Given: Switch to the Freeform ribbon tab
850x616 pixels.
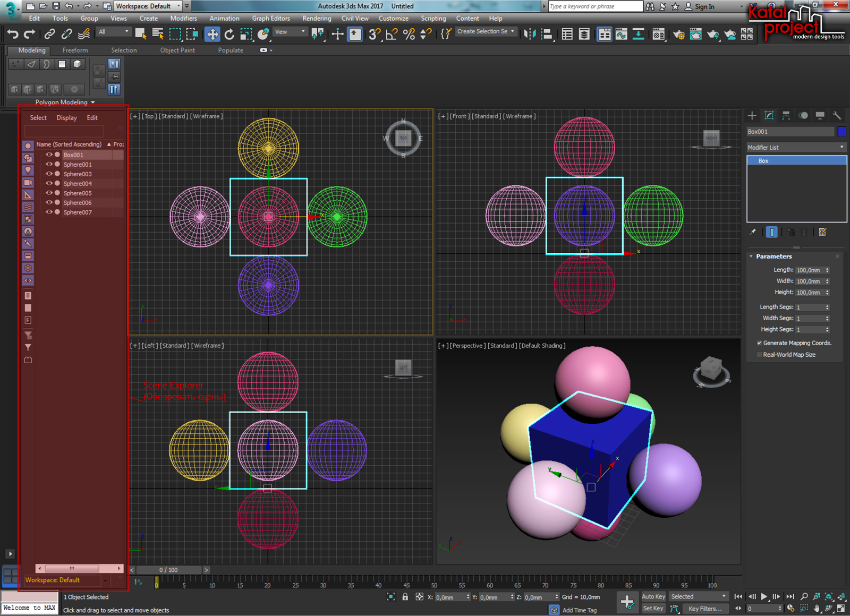Looking at the screenshot, I should 75,50.
